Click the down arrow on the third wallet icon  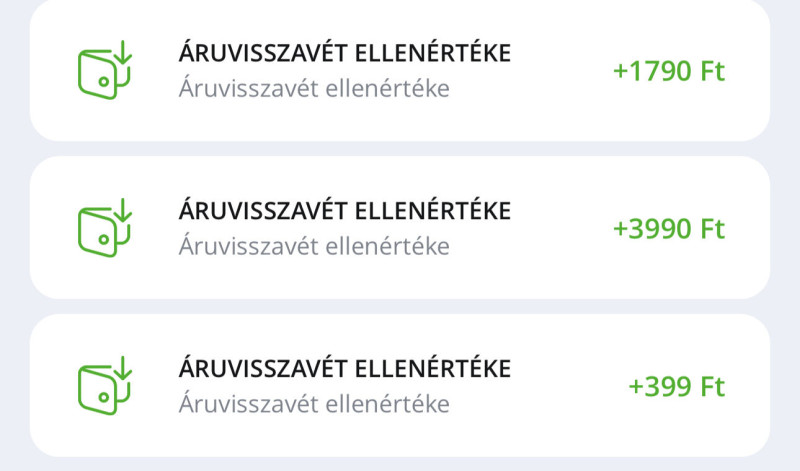point(122,367)
